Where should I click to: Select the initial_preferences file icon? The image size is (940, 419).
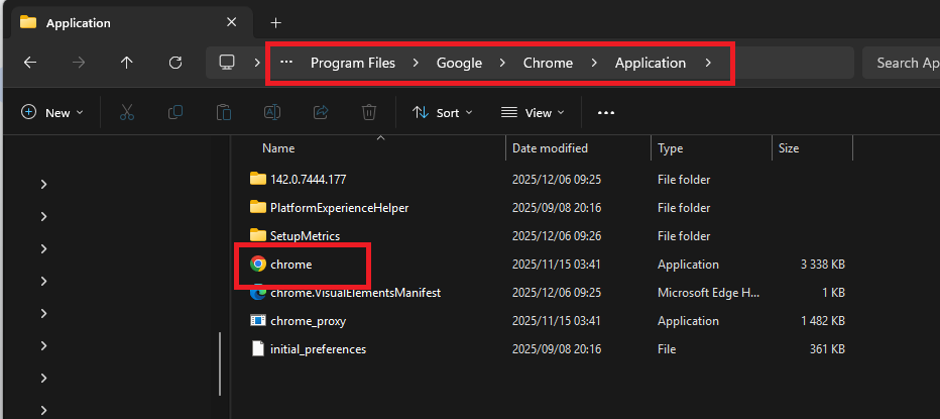point(258,348)
